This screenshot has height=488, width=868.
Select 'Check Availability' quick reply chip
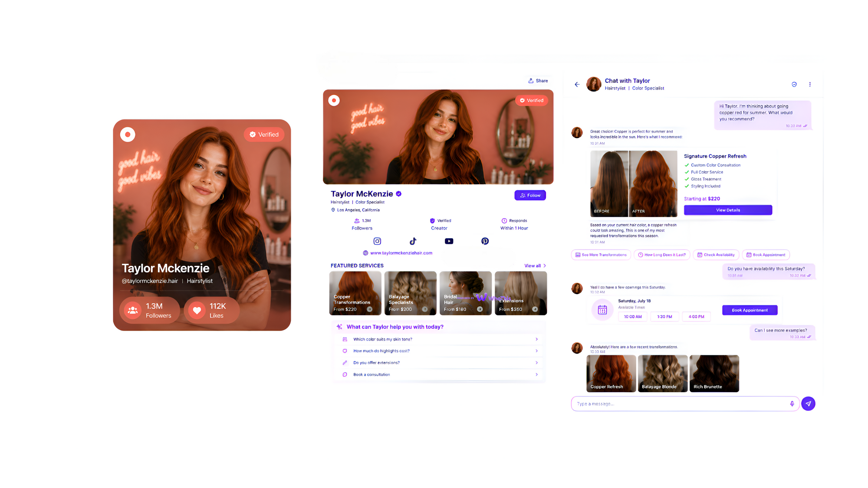[716, 255]
